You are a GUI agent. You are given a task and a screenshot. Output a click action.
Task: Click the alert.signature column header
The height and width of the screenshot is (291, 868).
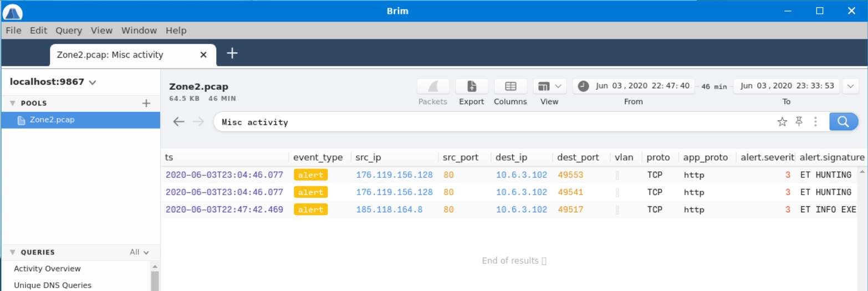tap(832, 157)
